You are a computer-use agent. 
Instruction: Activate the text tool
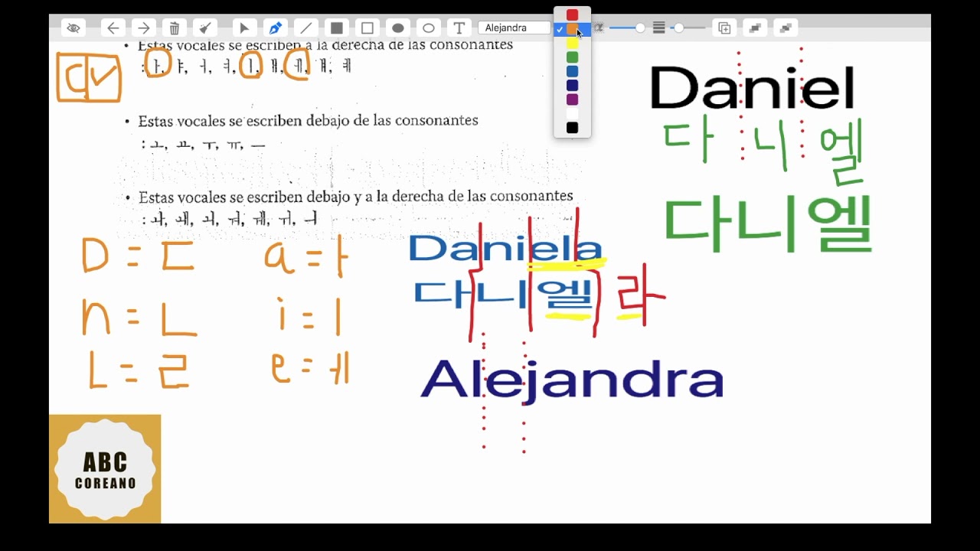pos(459,28)
